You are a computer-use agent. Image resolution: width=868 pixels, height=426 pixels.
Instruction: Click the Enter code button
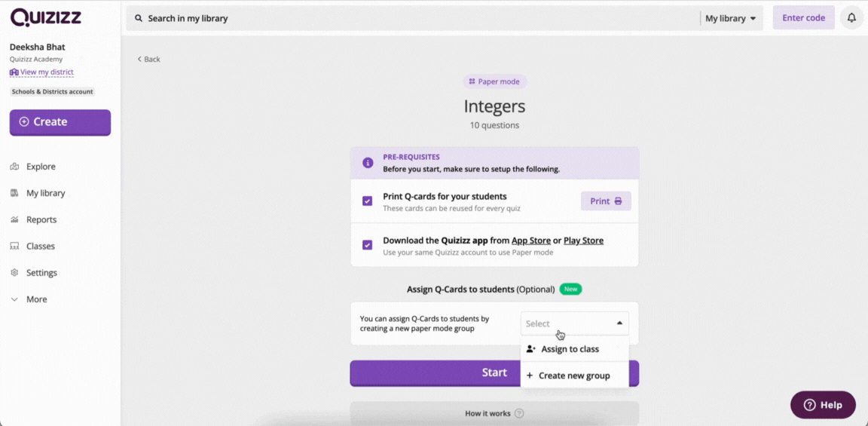tap(803, 18)
